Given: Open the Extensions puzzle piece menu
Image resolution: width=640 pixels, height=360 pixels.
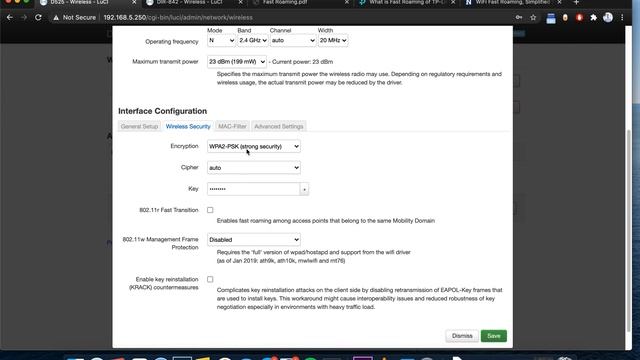Looking at the screenshot, I should click(x=593, y=18).
